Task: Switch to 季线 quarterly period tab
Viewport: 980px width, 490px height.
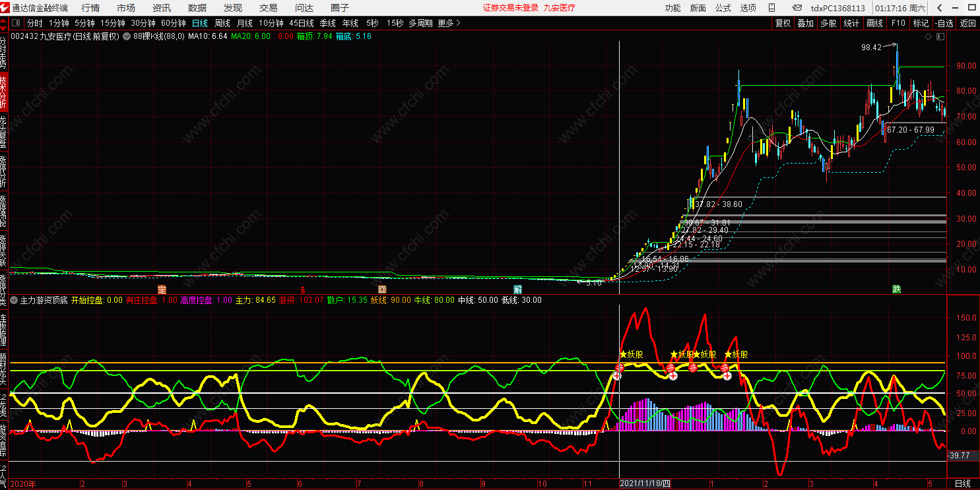Action: click(328, 23)
